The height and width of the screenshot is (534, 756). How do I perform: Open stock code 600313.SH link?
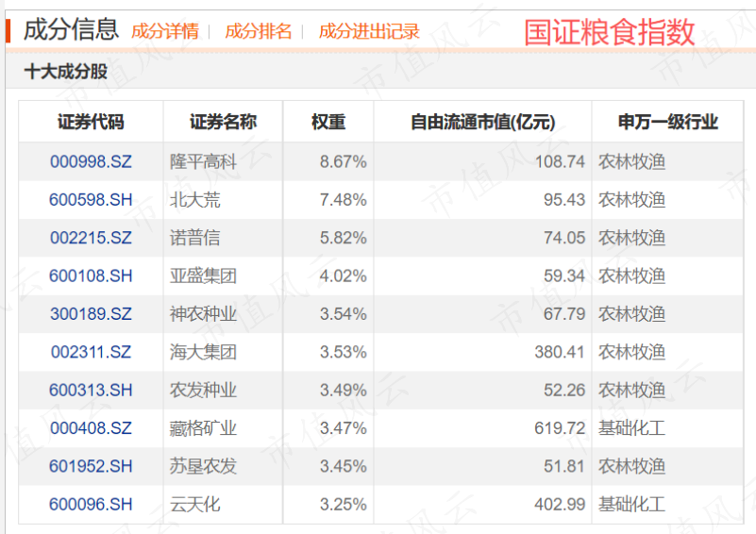[91, 390]
